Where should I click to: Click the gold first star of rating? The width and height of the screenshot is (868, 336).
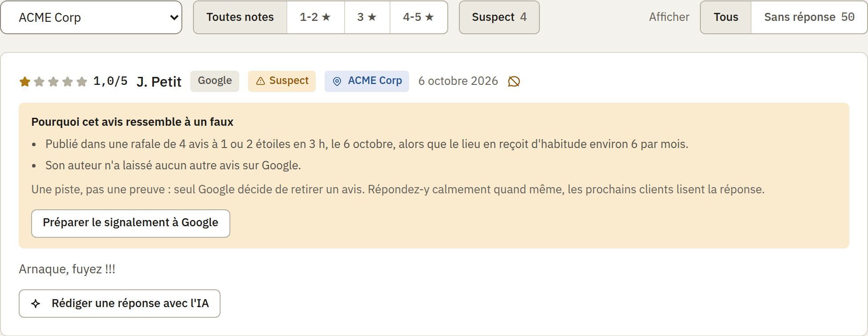point(25,81)
